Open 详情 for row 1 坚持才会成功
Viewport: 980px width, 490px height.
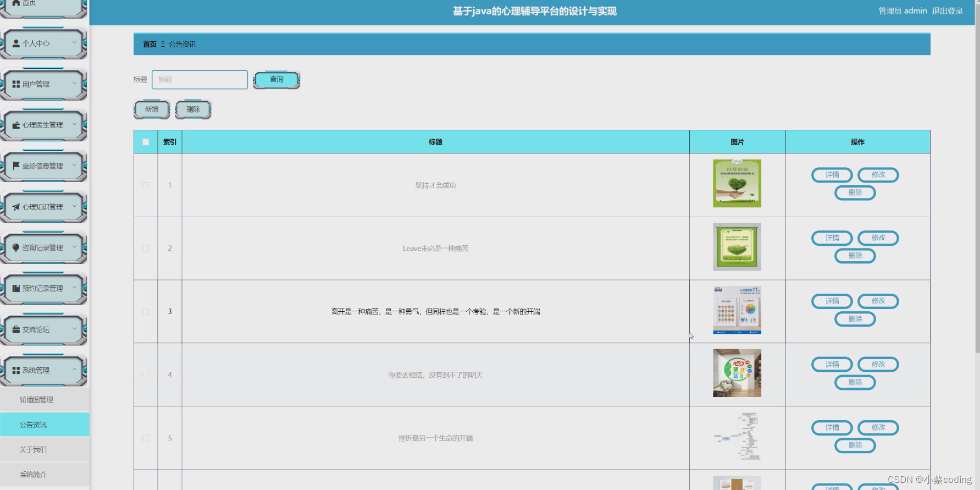pyautogui.click(x=832, y=175)
